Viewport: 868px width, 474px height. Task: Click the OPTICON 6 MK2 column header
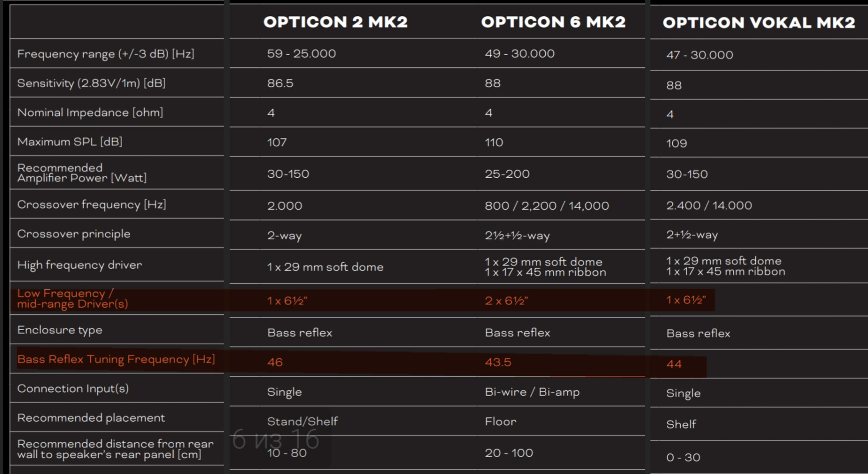553,22
